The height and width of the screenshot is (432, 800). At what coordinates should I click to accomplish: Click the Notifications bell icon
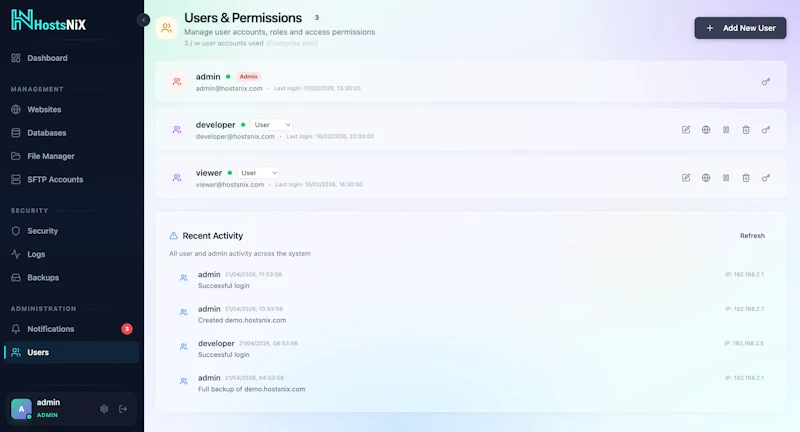(16, 329)
